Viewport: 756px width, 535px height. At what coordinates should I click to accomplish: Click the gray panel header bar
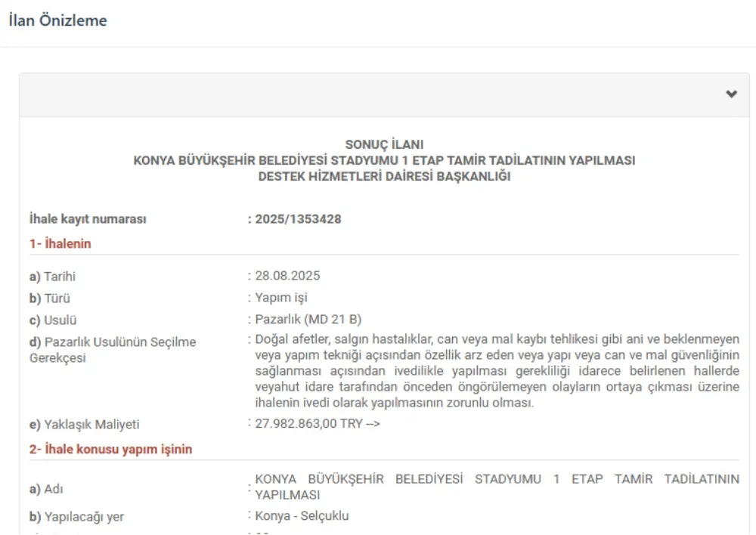[378, 94]
